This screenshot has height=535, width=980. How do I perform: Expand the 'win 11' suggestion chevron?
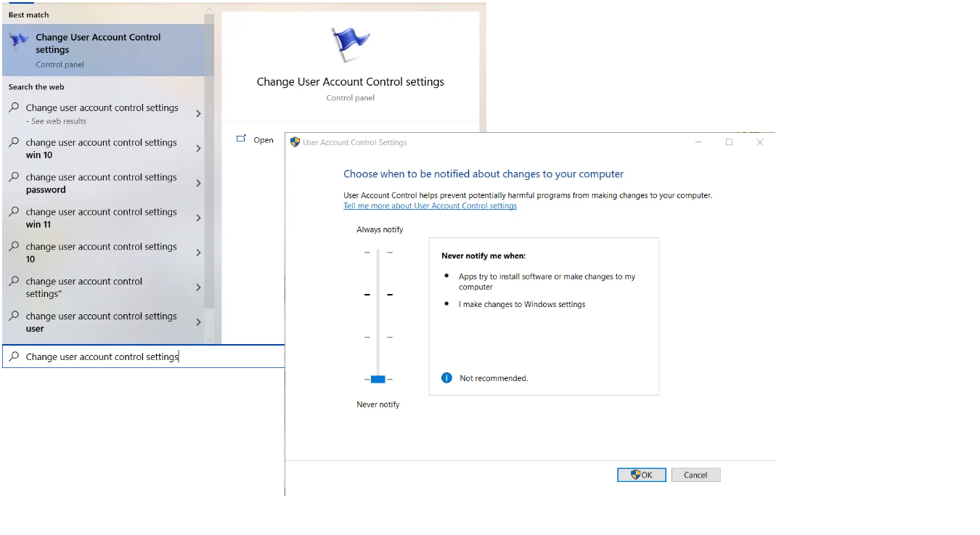pyautogui.click(x=198, y=219)
